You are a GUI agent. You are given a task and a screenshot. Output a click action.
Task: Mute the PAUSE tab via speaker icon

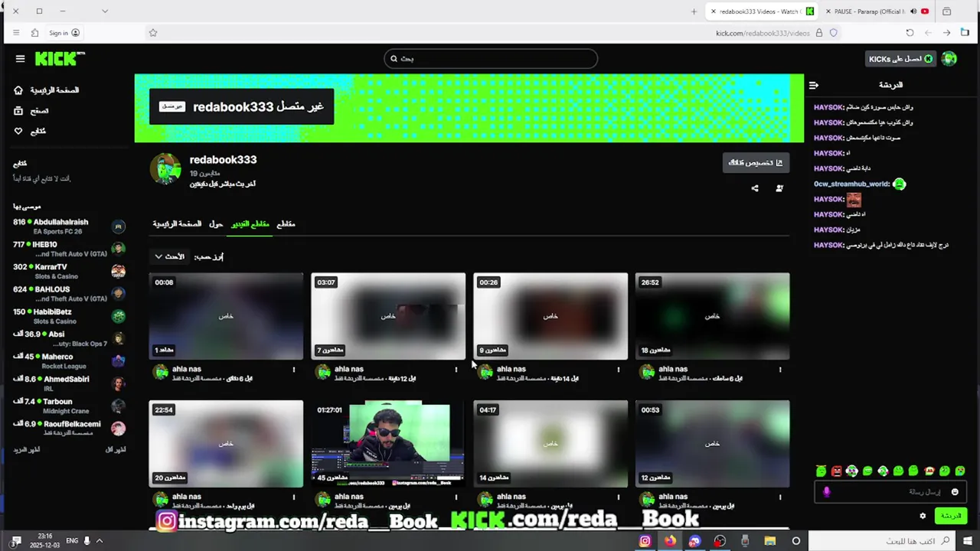(913, 11)
